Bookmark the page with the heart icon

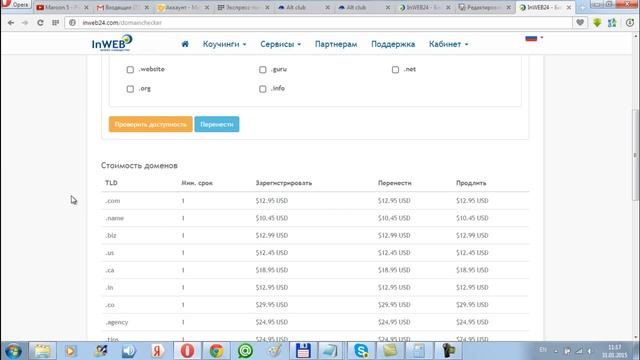point(580,23)
